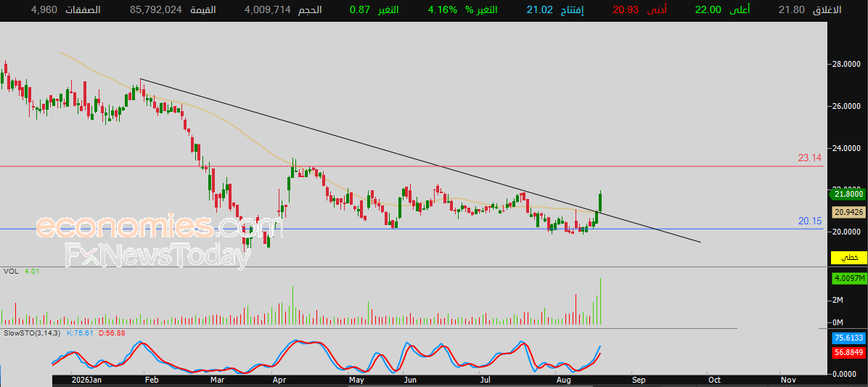Click the الصفقات 4,960 trades field

coord(66,10)
